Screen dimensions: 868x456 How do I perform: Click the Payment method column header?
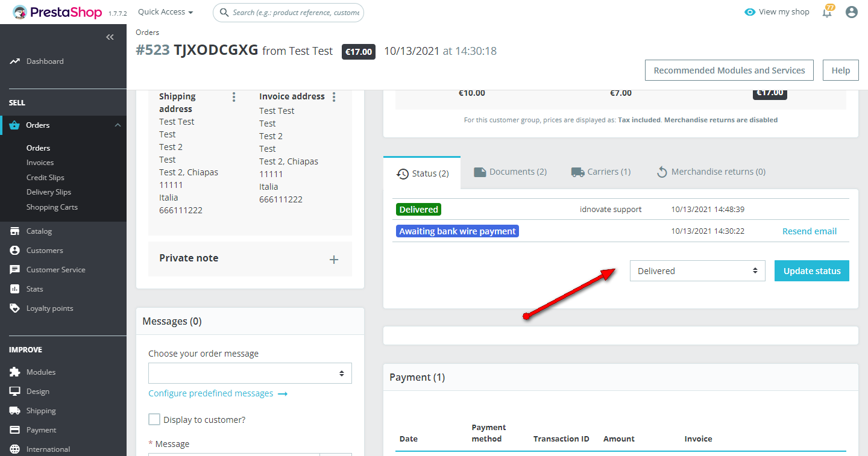click(489, 433)
